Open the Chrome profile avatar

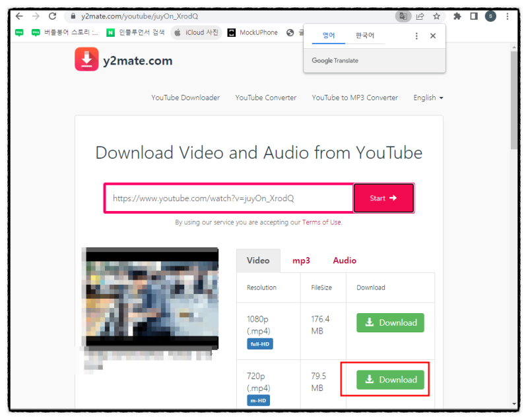click(x=490, y=16)
